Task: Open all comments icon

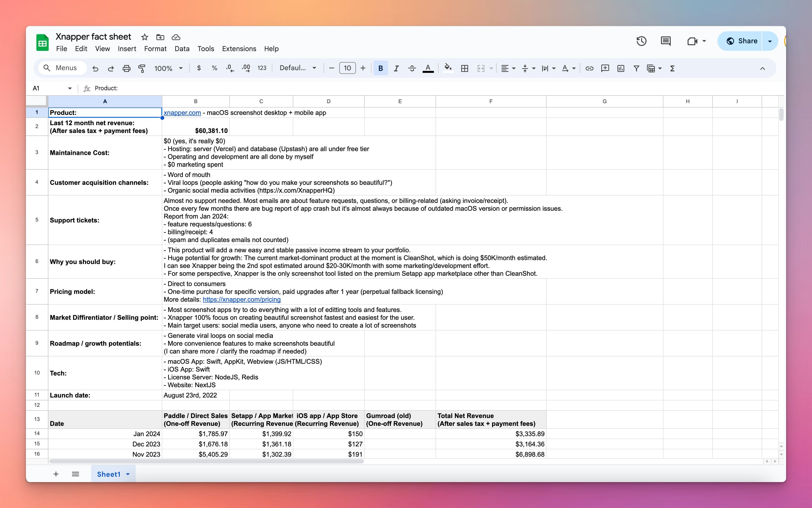Action: [666, 41]
